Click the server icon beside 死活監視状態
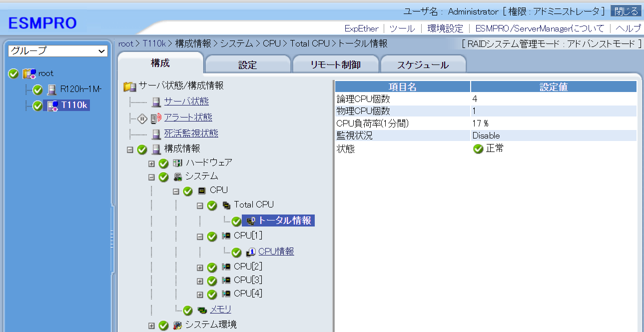The image size is (644, 332). click(156, 134)
